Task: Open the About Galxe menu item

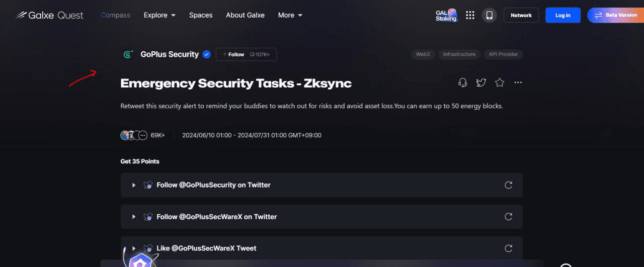Action: (x=245, y=15)
